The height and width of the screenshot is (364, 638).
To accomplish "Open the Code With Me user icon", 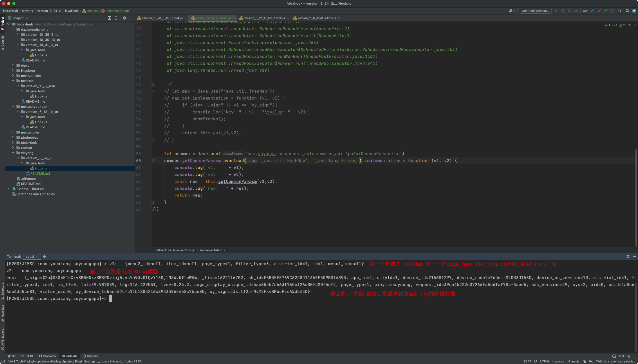I will pyautogui.click(x=512, y=11).
